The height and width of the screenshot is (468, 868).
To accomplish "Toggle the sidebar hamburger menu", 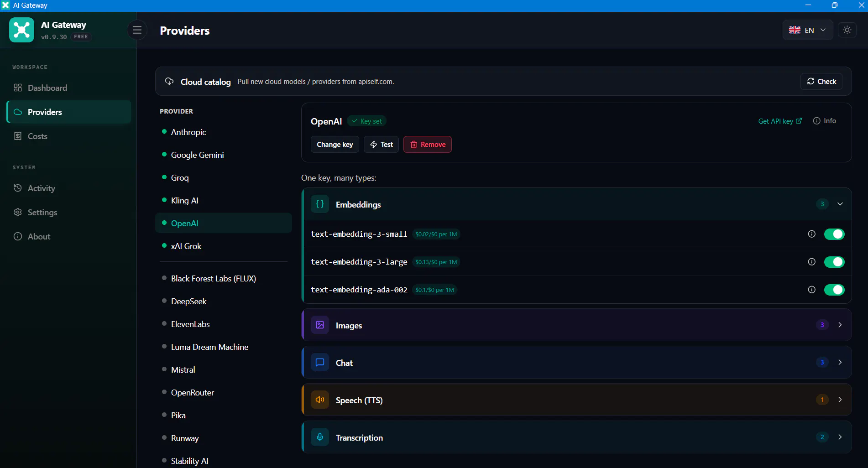I will [137, 30].
